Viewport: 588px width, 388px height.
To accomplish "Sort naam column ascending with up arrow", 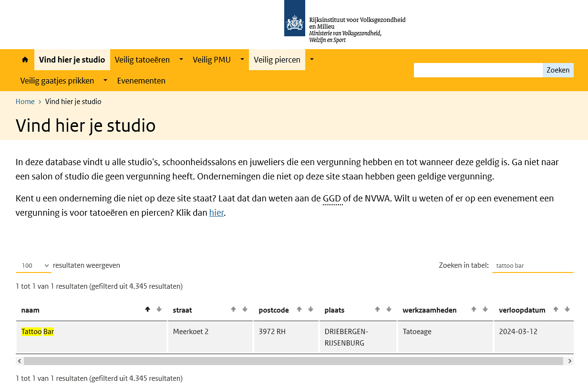I will (147, 309).
